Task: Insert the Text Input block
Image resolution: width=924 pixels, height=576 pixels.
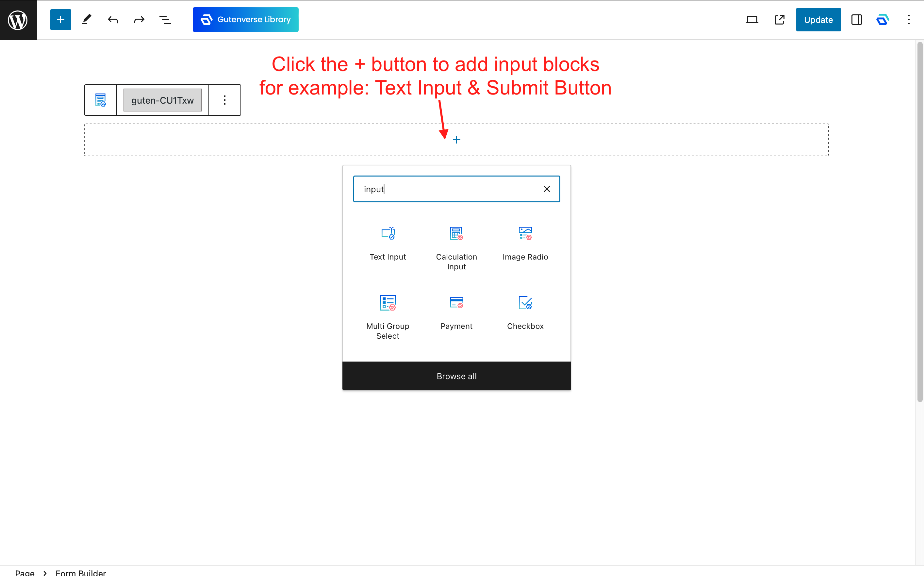Action: 388,243
